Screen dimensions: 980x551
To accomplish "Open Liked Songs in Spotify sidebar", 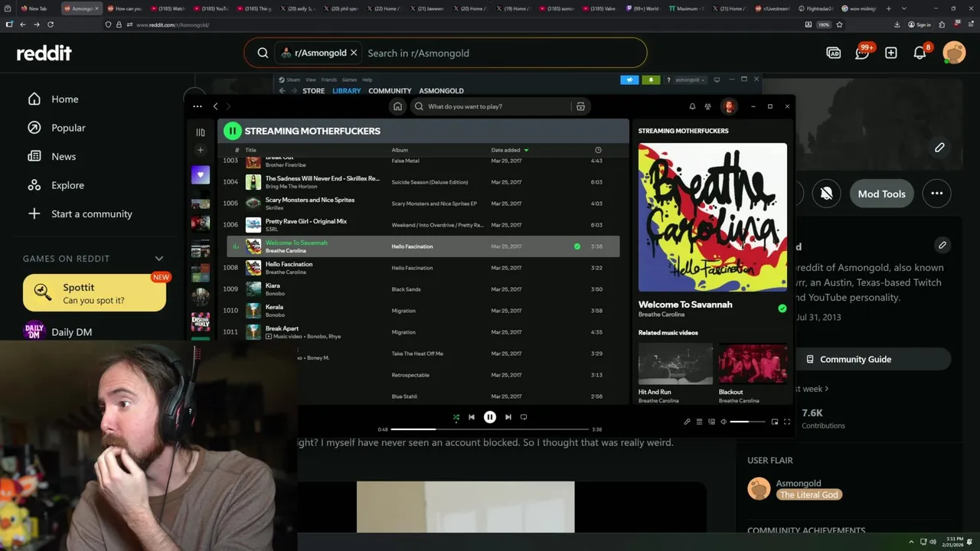I will pyautogui.click(x=201, y=174).
